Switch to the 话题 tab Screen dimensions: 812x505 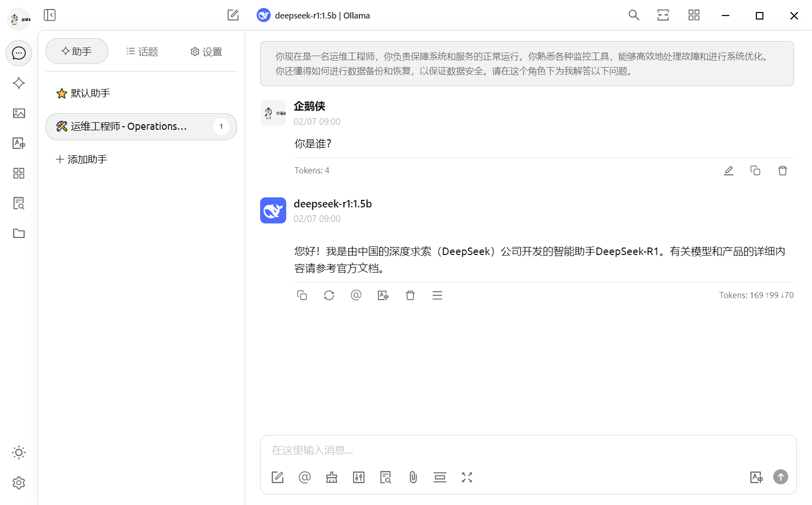[142, 52]
